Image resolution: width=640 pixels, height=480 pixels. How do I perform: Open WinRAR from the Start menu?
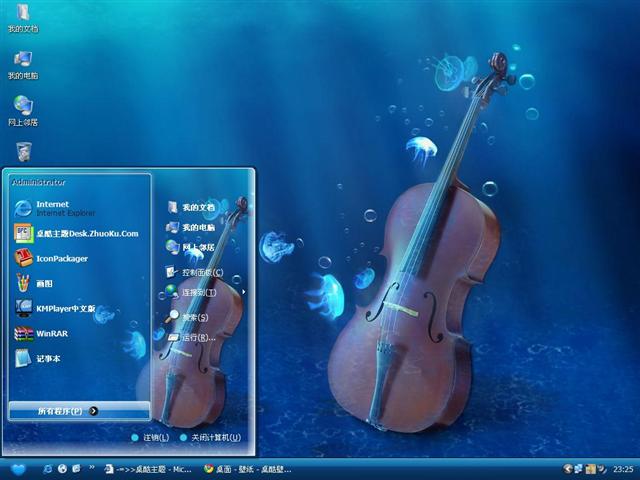[x=41, y=333]
